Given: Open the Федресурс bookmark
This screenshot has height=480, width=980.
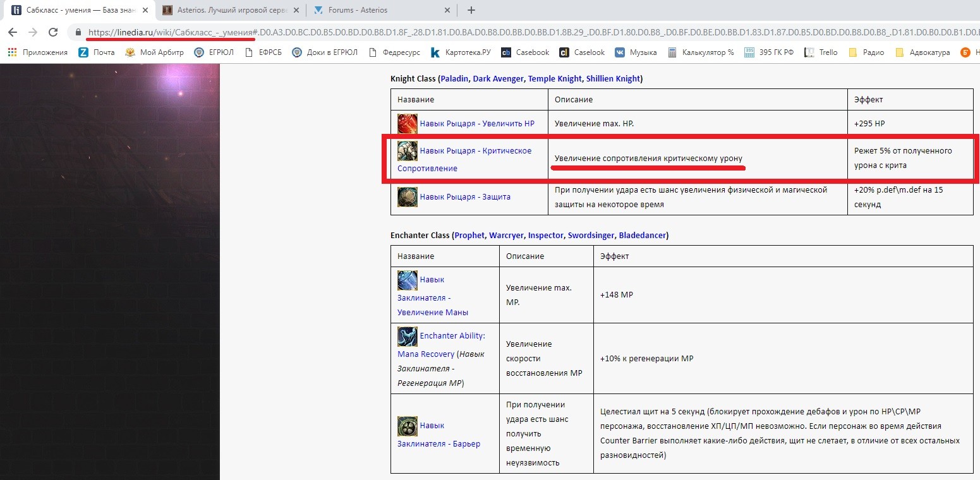Looking at the screenshot, I should point(394,52).
